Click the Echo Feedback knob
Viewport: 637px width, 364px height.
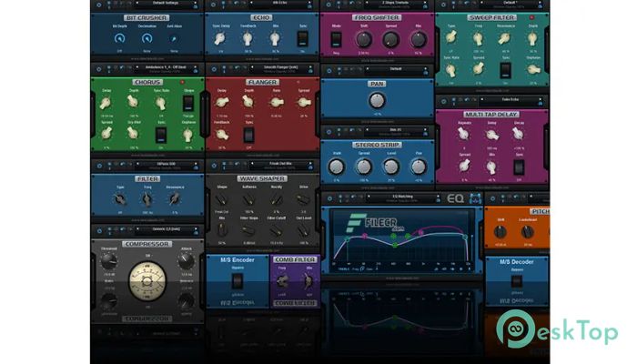pyautogui.click(x=248, y=39)
